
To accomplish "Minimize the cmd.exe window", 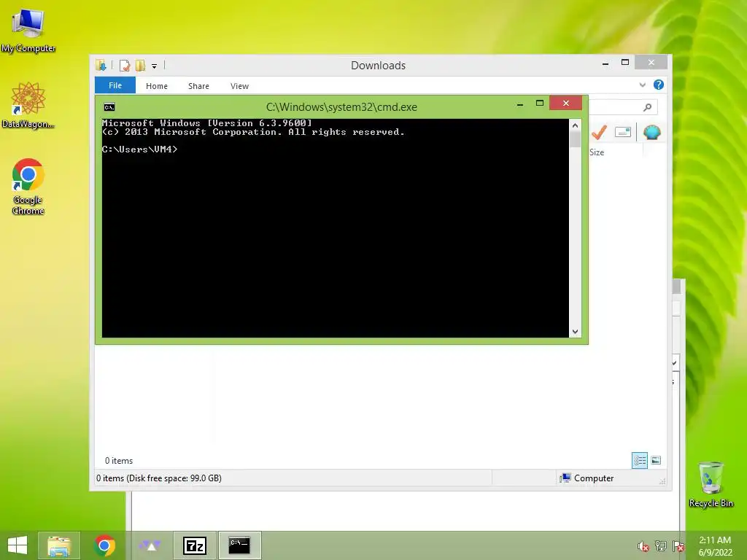I will click(520, 104).
